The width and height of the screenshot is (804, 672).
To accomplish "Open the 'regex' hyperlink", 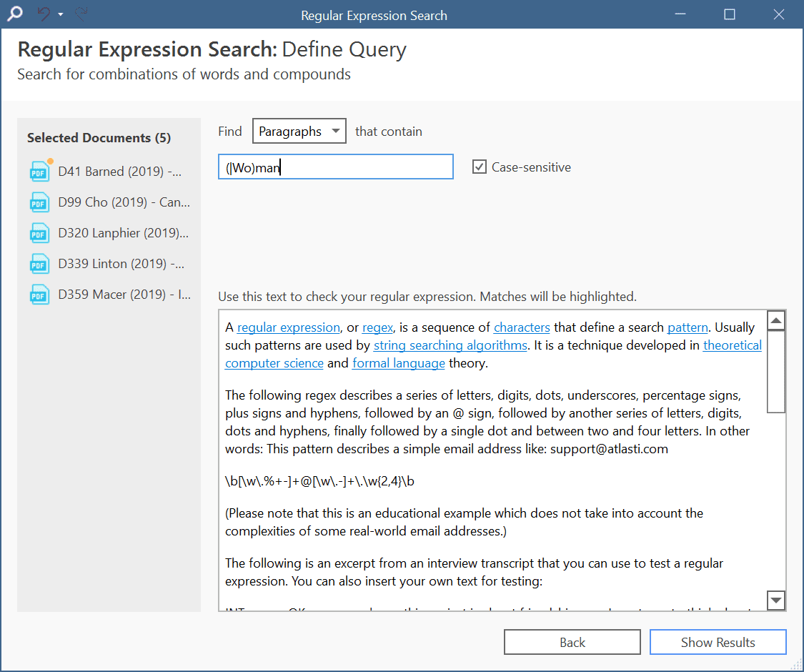I will (377, 327).
